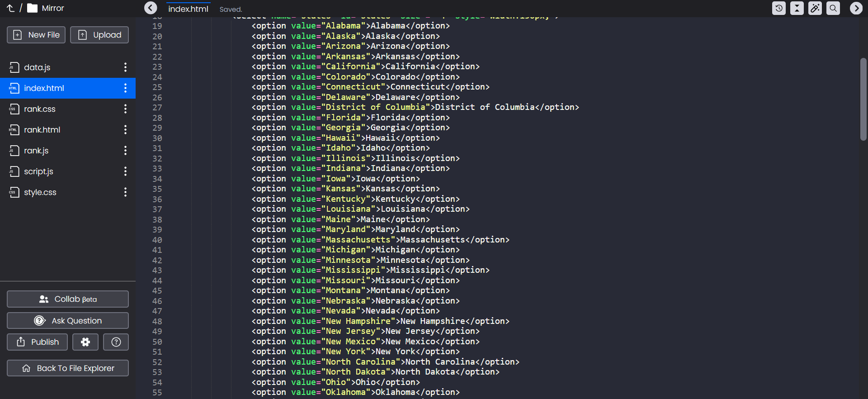The height and width of the screenshot is (399, 868).
Task: Click the Kentucky option line
Action: pos(355,199)
